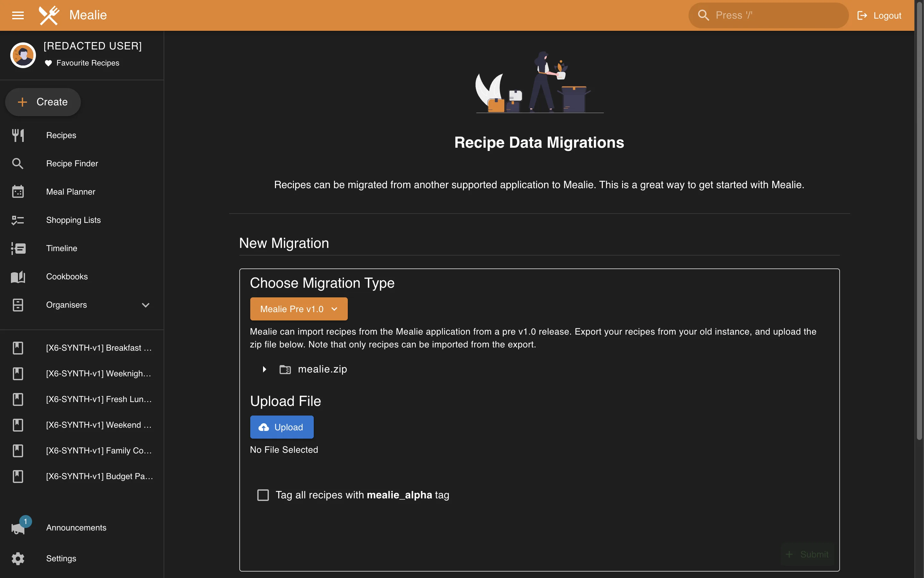The width and height of the screenshot is (924, 578).
Task: Click the Timeline icon in sidebar
Action: (18, 248)
